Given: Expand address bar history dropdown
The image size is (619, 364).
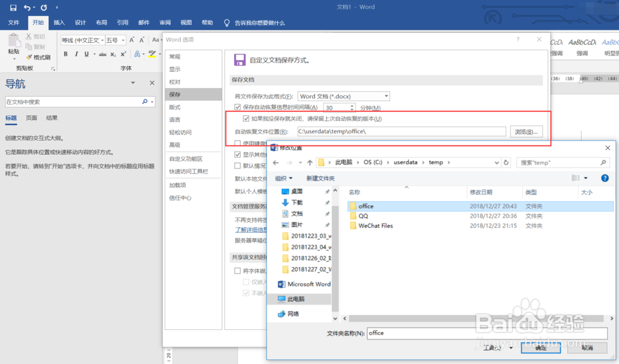Looking at the screenshot, I should coord(496,163).
